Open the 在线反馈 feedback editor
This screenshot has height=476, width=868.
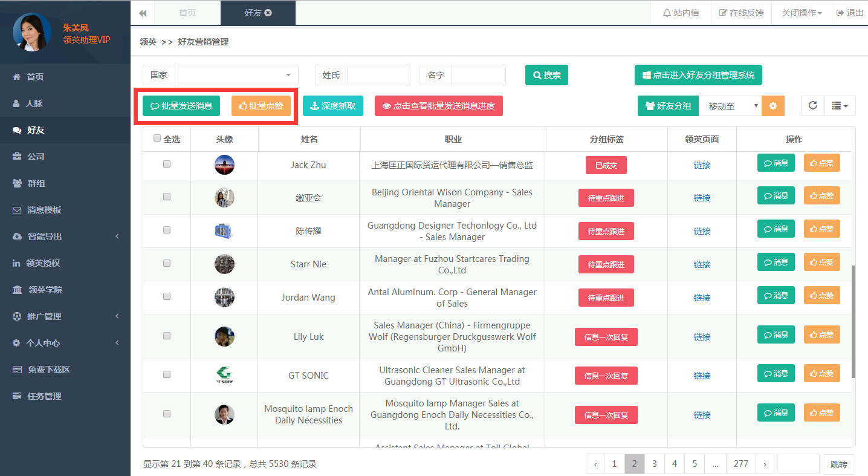[740, 13]
